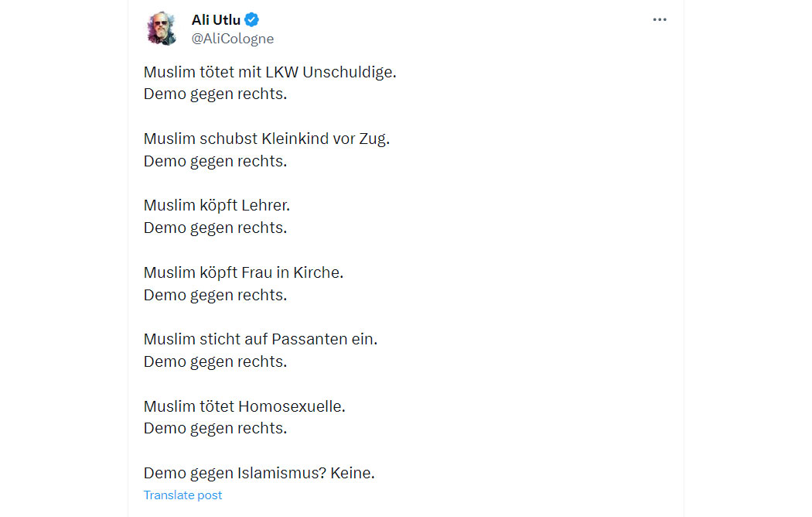Click the line 'Muslim tötet Homosexuelle.'

click(x=244, y=406)
